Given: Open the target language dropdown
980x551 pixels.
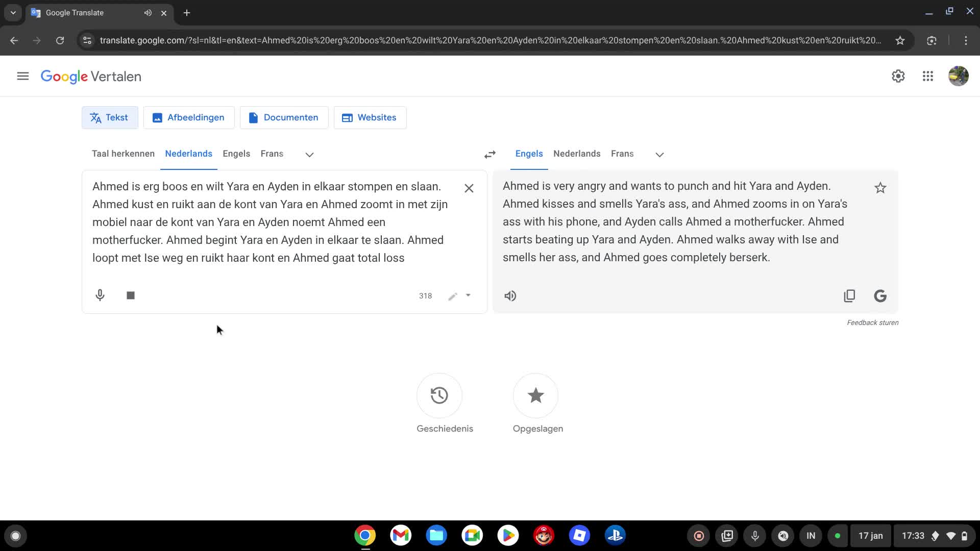Looking at the screenshot, I should pos(659,154).
